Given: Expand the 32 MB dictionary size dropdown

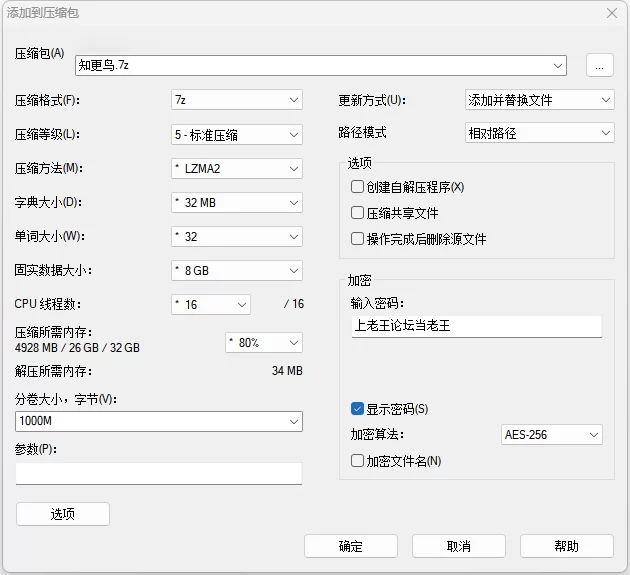Looking at the screenshot, I should click(236, 202).
